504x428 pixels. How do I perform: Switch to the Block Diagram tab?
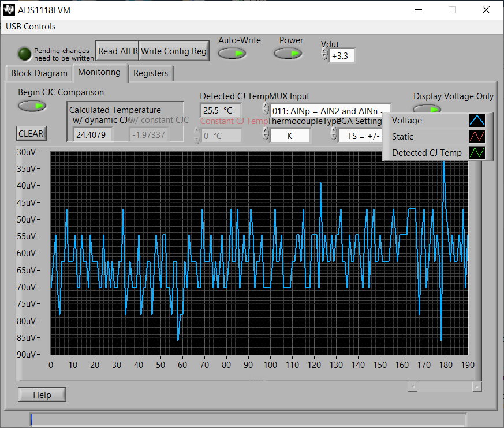[39, 73]
